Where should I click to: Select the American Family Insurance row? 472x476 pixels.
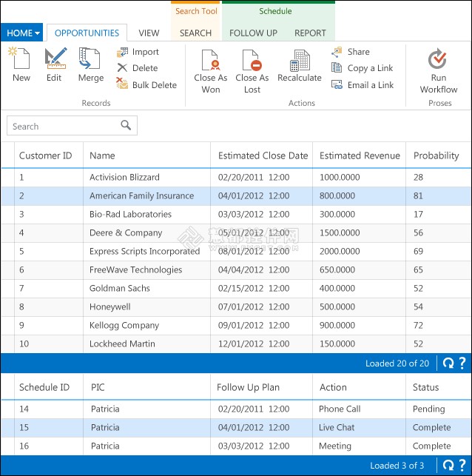pyautogui.click(x=236, y=195)
